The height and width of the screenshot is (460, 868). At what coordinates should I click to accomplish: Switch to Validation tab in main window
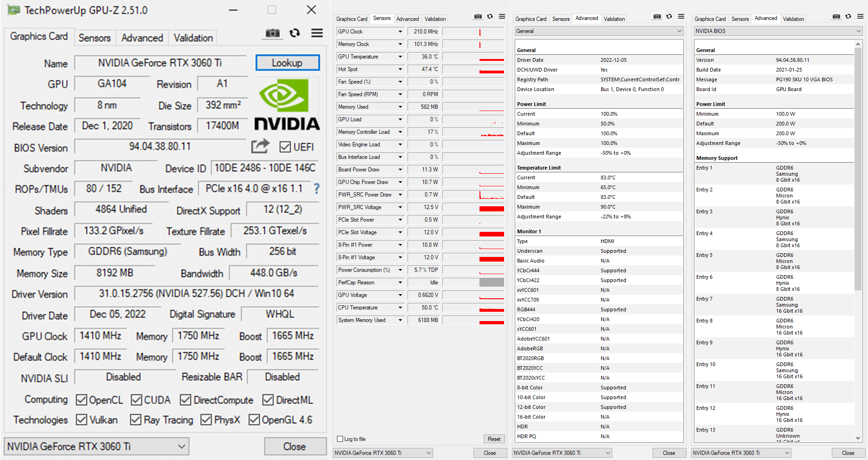pos(193,38)
